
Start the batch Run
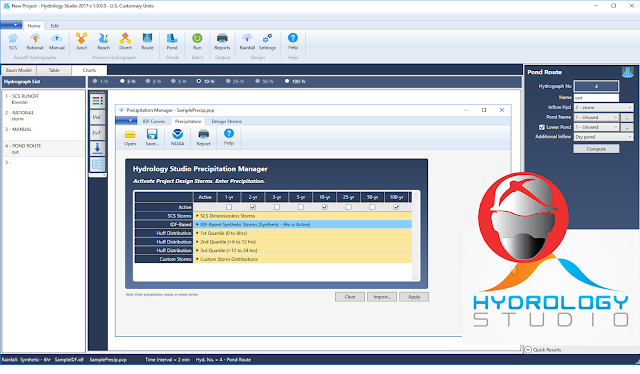point(197,42)
